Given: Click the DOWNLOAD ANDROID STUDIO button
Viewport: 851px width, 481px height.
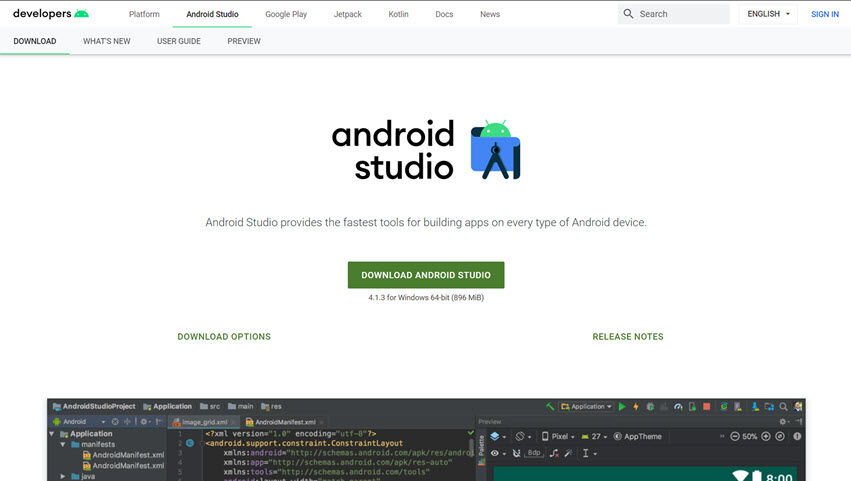Looking at the screenshot, I should click(x=426, y=275).
